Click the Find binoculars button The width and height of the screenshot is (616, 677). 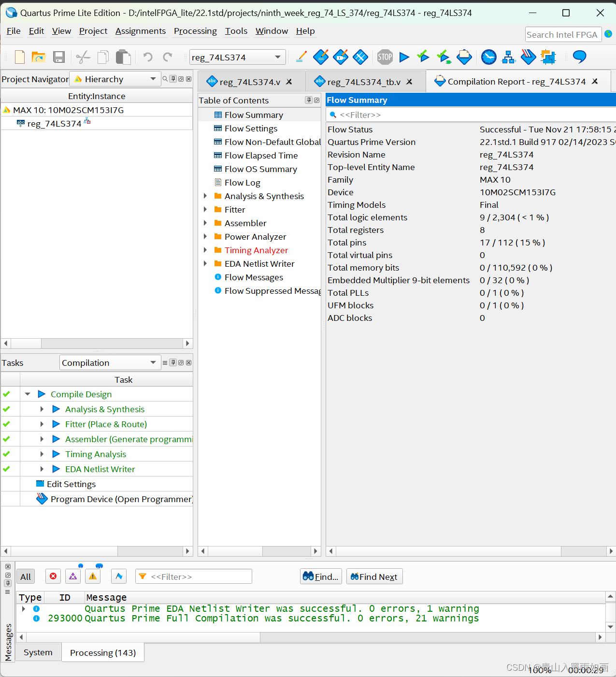321,576
